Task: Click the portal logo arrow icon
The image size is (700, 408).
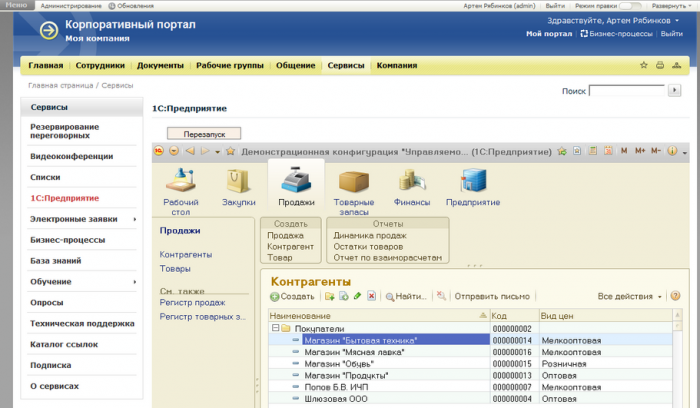Action: (x=49, y=30)
